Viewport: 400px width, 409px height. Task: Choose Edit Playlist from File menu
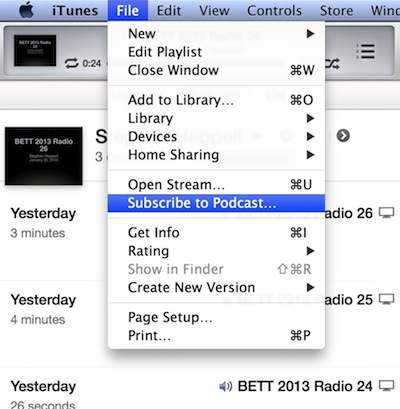(216, 52)
